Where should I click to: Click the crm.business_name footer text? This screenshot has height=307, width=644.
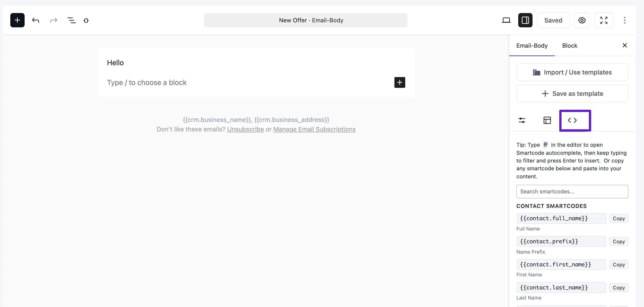(217, 120)
